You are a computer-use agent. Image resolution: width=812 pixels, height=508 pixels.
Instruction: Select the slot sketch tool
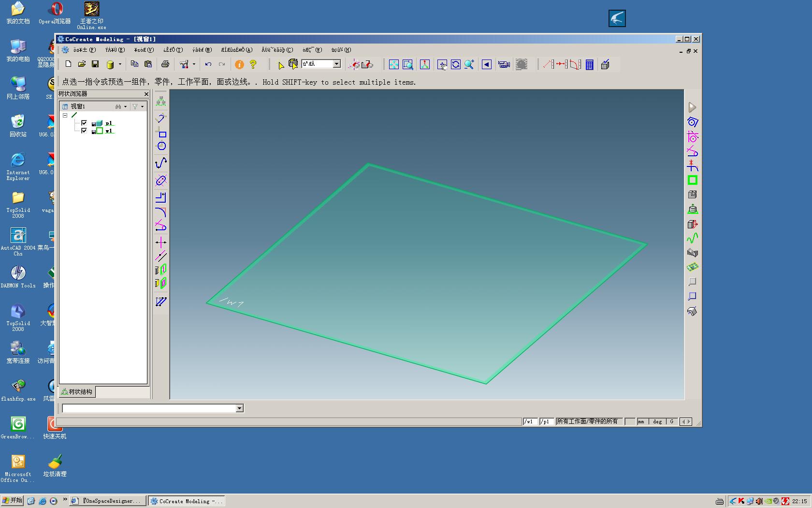tap(161, 180)
